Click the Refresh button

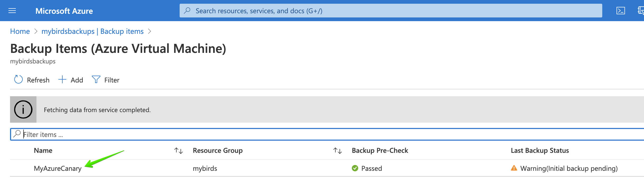32,80
